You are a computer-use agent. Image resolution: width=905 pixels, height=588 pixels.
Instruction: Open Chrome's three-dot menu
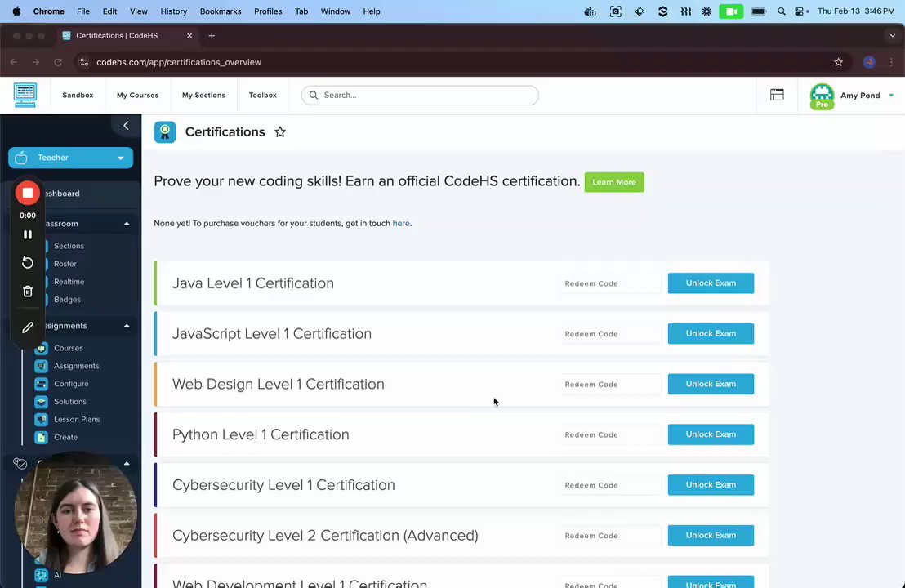tap(891, 62)
